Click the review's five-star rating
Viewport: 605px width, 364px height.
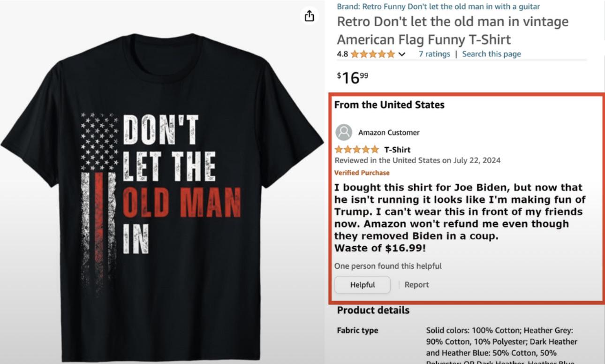[356, 150]
